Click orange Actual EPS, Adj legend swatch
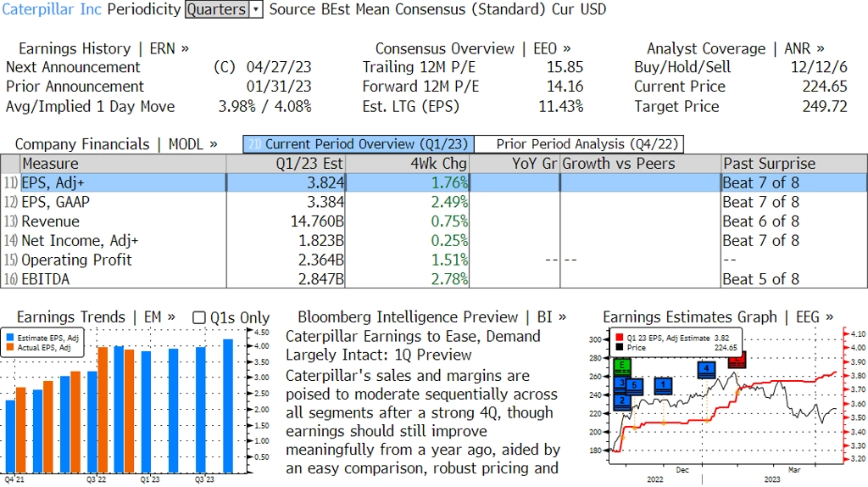The height and width of the screenshot is (487, 868). click(x=10, y=347)
